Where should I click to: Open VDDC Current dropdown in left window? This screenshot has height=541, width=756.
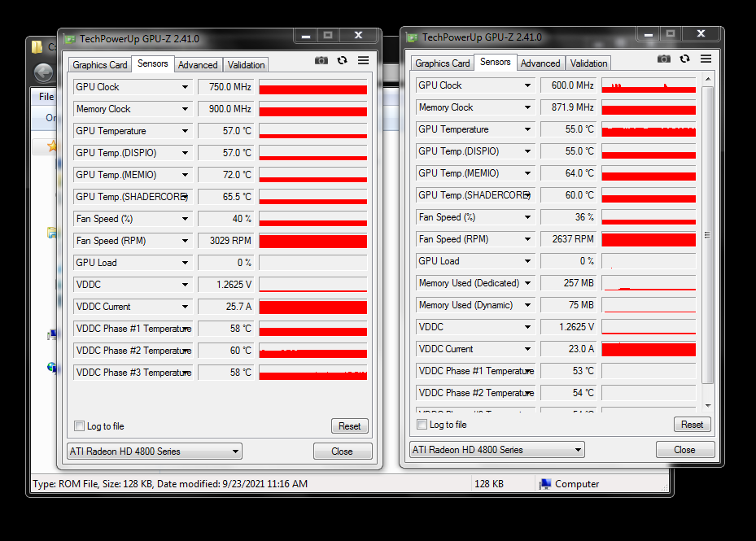[x=185, y=307]
